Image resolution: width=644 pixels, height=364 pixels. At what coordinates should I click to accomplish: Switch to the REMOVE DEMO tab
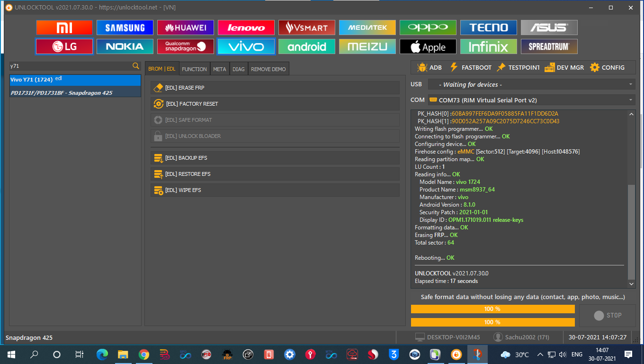click(x=268, y=69)
